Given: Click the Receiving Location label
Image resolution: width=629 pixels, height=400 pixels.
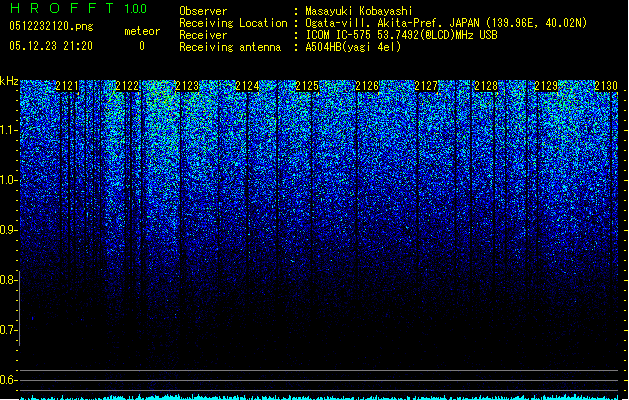Looking at the screenshot, I should tap(233, 23).
